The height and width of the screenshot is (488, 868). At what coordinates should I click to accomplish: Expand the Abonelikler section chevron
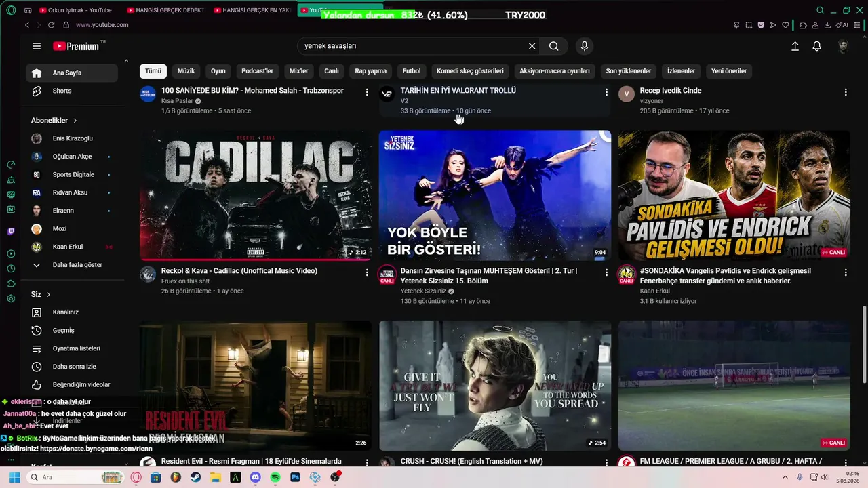point(75,121)
